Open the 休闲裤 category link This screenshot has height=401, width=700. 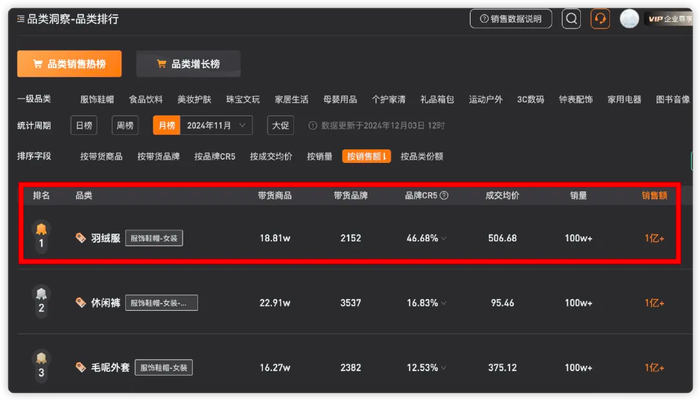pyautogui.click(x=106, y=303)
